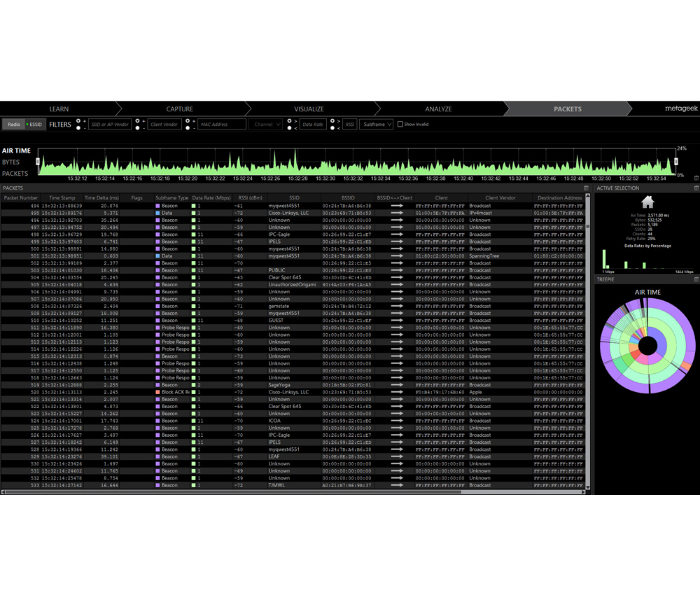Viewport: 700px width, 595px height.
Task: Go to the LEARN step tab
Action: 59,109
